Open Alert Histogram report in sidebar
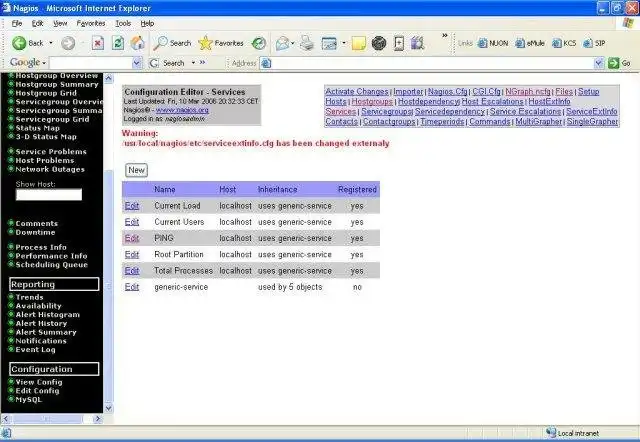 (47, 315)
